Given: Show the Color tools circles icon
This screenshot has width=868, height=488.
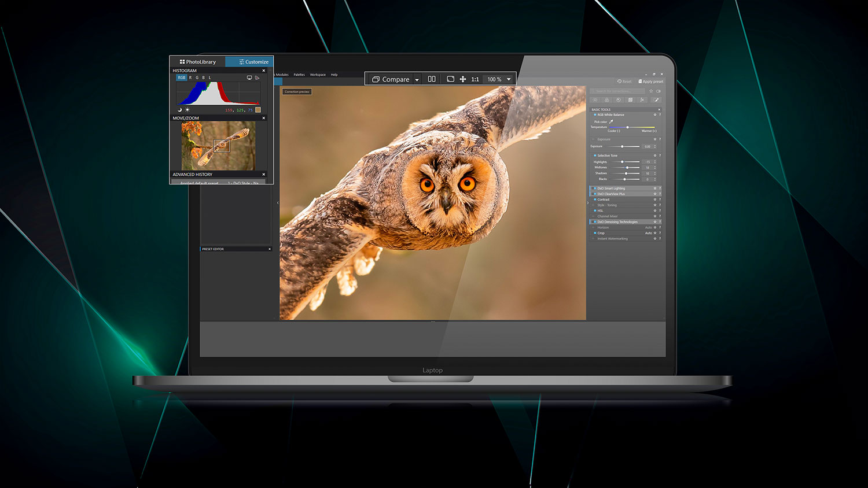Looking at the screenshot, I should [x=607, y=100].
